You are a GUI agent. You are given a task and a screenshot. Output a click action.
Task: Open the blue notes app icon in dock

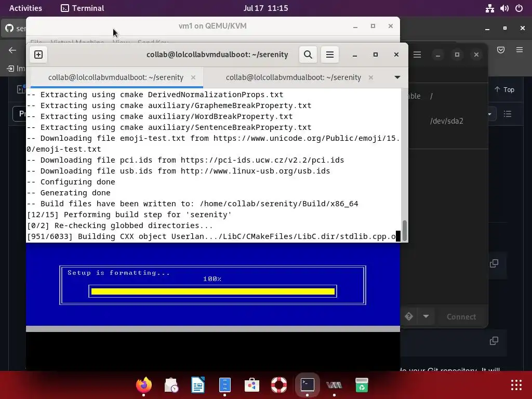pyautogui.click(x=224, y=385)
